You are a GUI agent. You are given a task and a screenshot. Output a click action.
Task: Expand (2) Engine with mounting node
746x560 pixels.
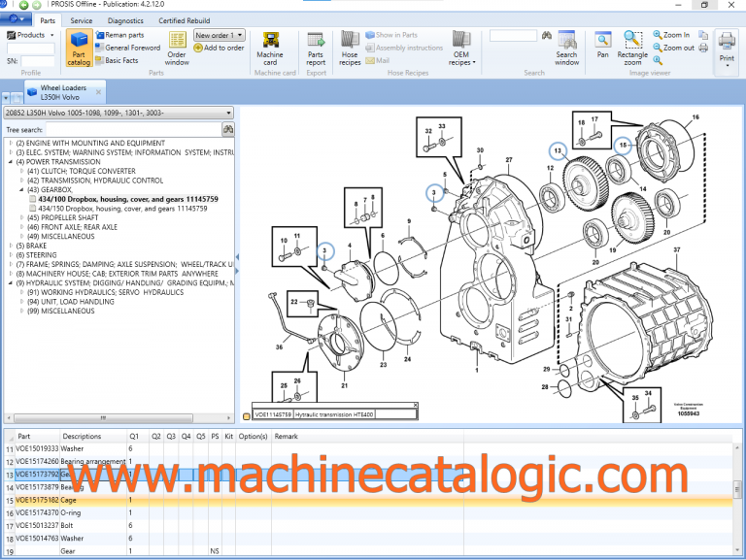point(11,143)
